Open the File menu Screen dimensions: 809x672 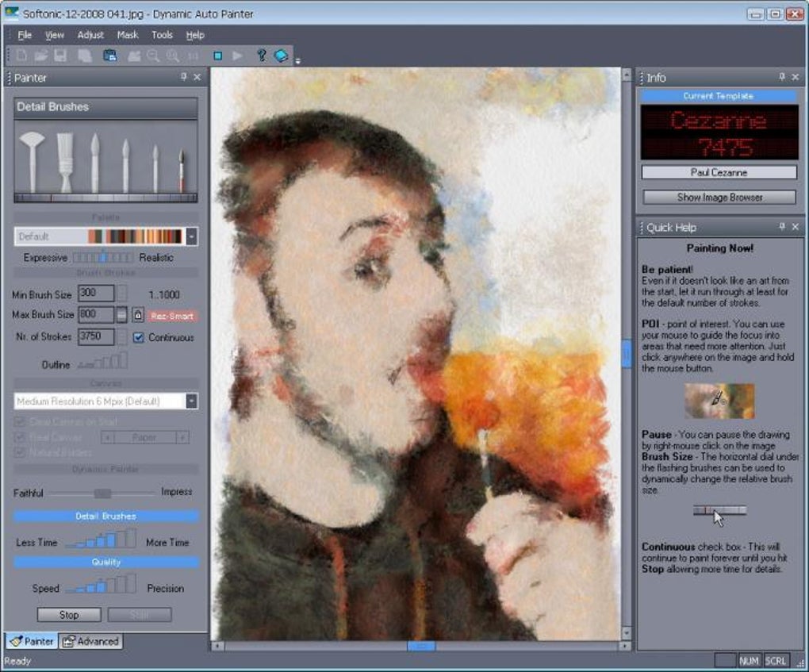coord(25,35)
